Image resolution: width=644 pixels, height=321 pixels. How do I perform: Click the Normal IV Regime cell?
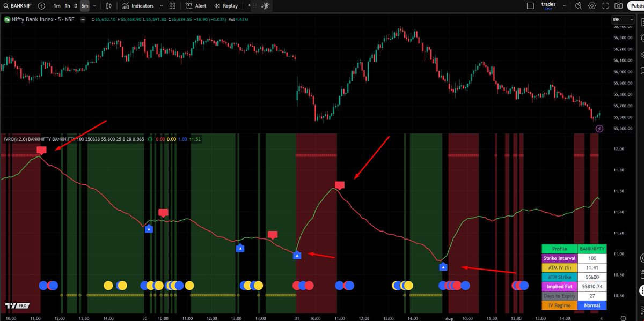point(591,305)
